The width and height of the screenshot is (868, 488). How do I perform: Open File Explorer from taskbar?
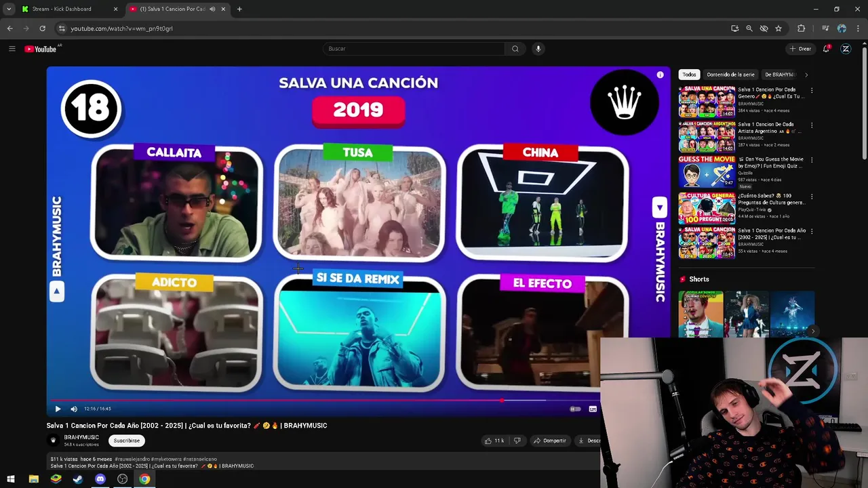[33, 479]
